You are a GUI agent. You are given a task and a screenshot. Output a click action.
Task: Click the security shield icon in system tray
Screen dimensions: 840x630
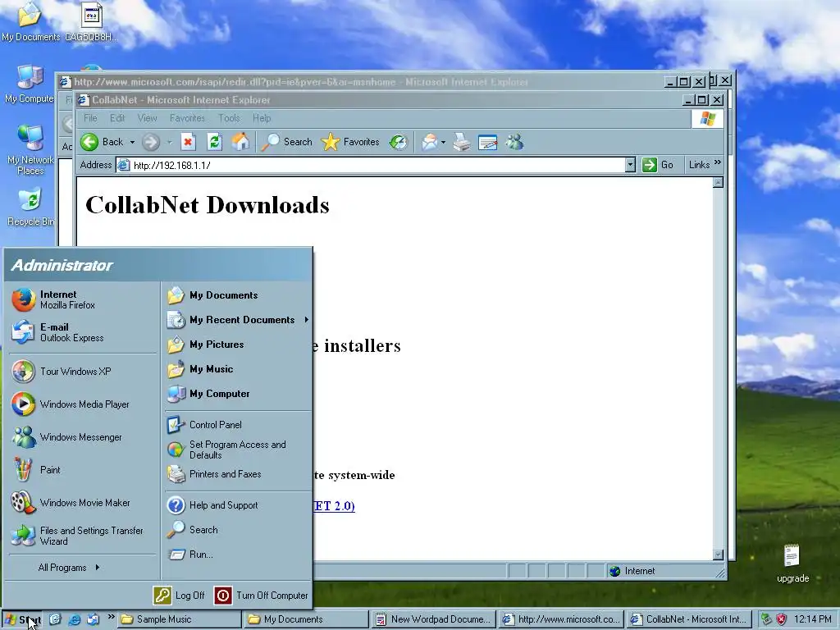click(782, 619)
